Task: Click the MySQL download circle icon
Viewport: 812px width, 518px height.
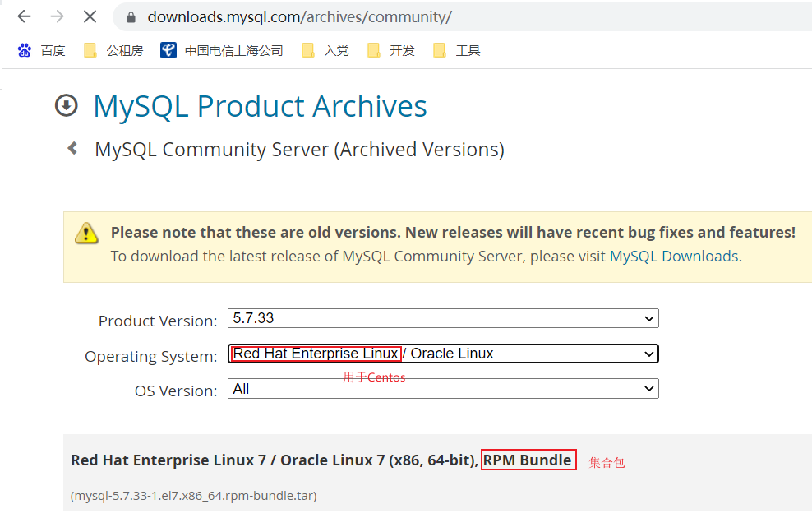Action: pos(66,106)
